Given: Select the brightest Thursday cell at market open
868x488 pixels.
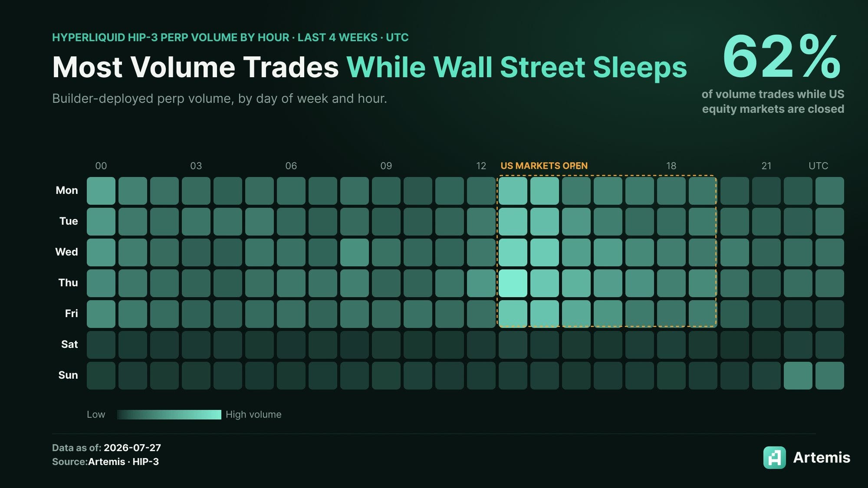Looking at the screenshot, I should (513, 283).
